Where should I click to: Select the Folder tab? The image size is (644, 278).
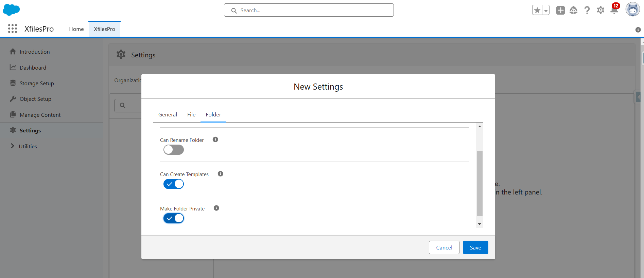[x=213, y=115]
